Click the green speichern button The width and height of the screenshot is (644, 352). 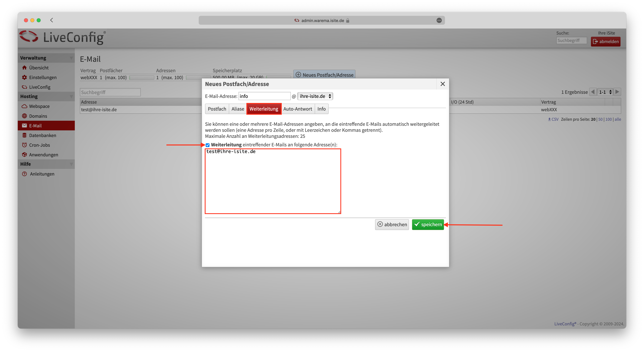(428, 224)
